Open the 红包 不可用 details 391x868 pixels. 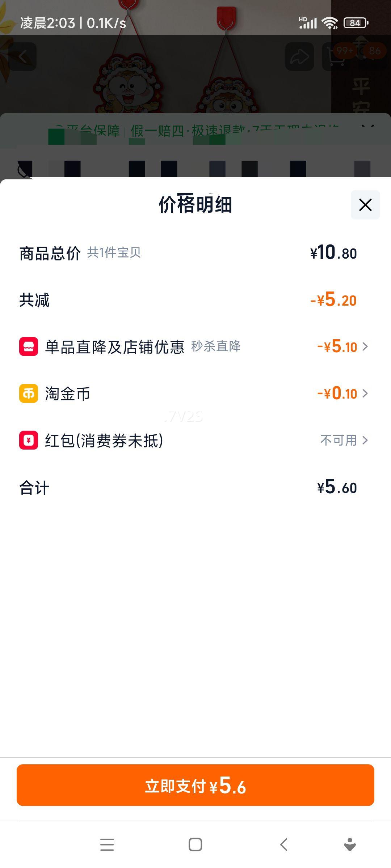[x=344, y=440]
